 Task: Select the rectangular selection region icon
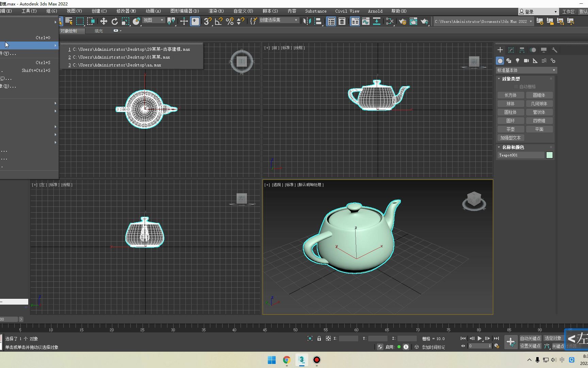(80, 21)
